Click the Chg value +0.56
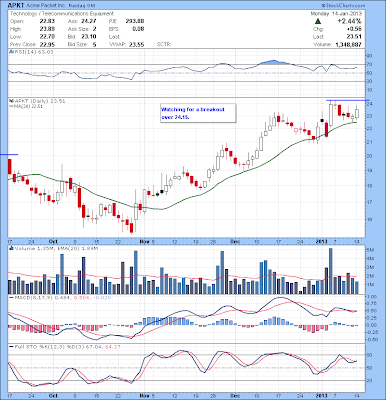 point(354,29)
